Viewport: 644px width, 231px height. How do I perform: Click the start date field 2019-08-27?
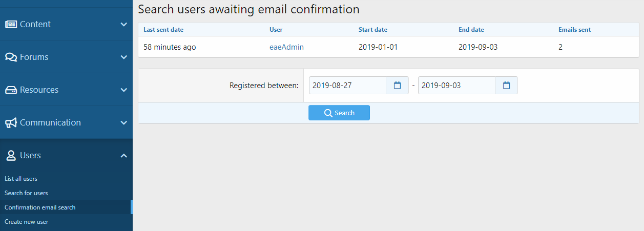click(x=347, y=86)
